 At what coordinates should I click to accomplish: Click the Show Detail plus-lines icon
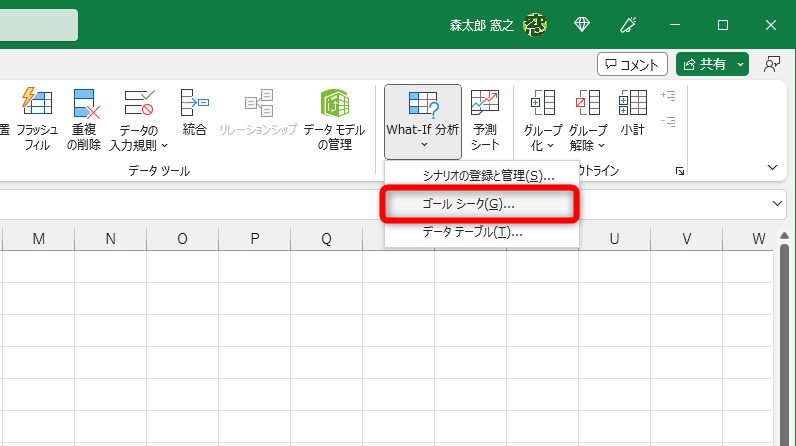tap(669, 95)
